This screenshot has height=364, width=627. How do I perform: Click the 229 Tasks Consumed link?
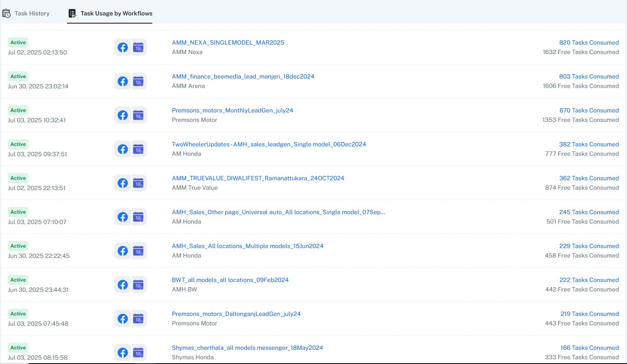(x=589, y=246)
